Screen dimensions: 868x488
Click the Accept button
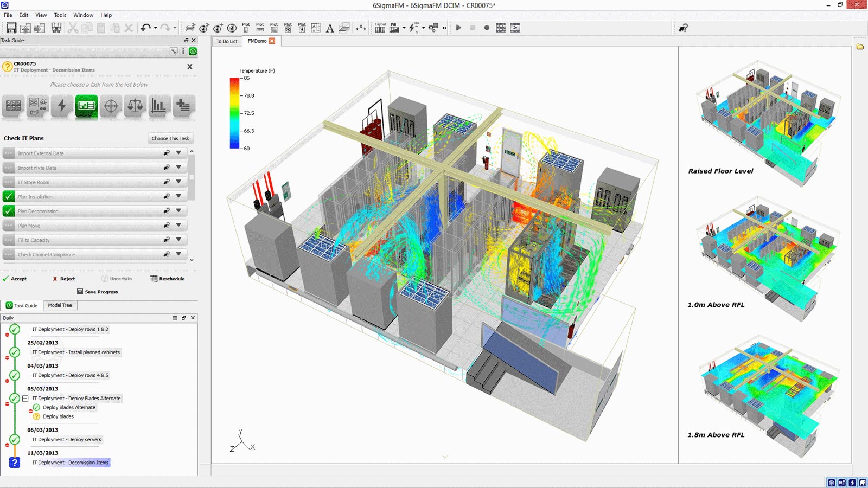(15, 279)
